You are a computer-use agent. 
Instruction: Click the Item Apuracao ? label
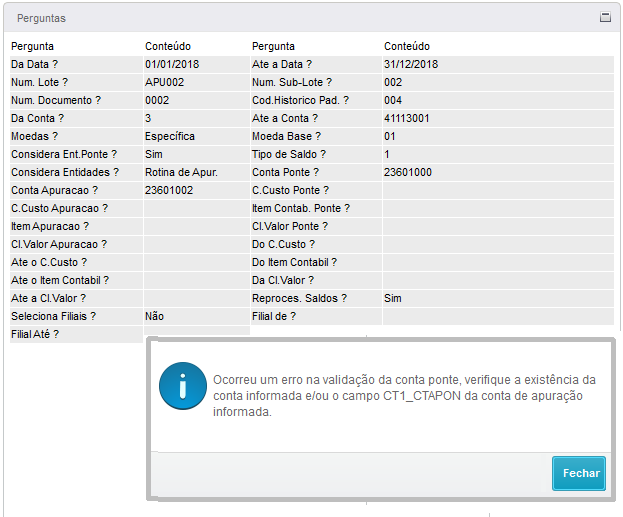[50, 227]
